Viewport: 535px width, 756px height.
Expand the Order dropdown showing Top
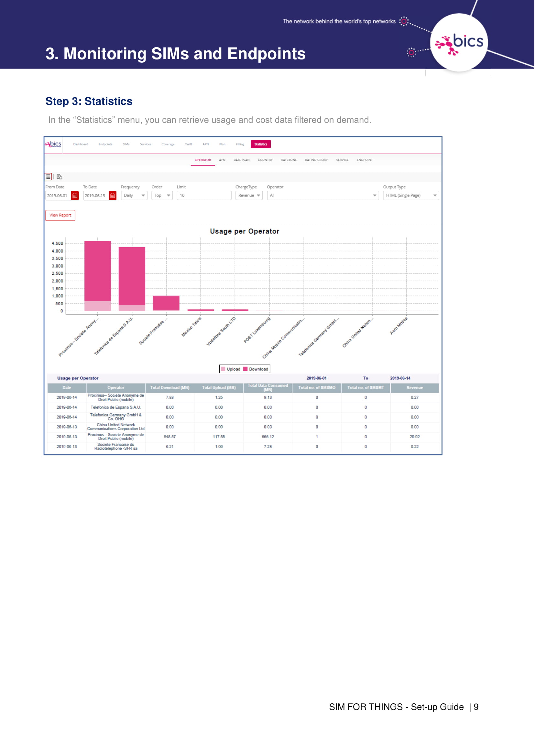point(162,196)
